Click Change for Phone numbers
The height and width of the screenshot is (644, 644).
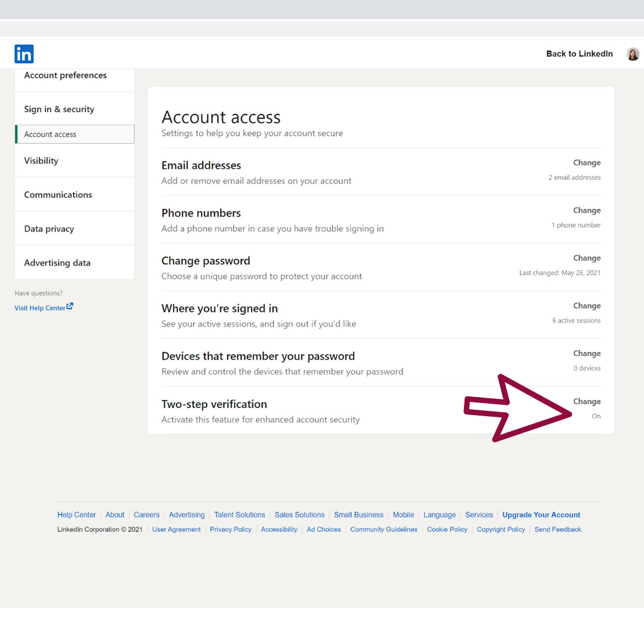point(587,210)
